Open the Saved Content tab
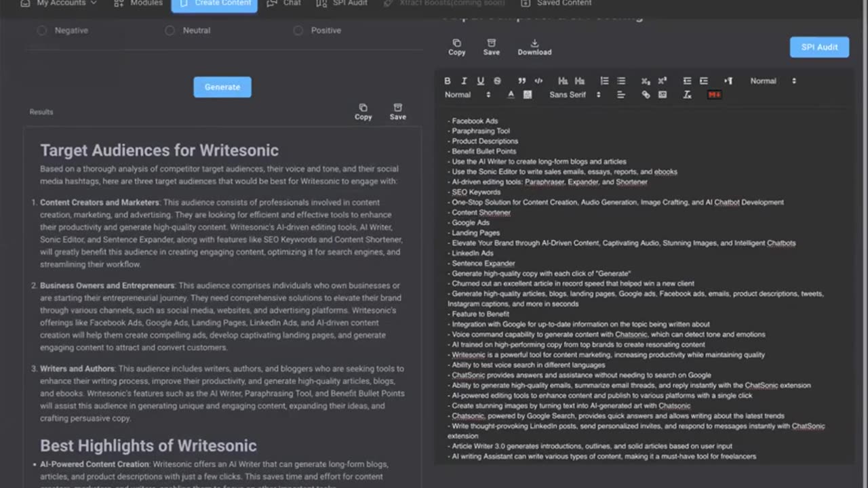The width and height of the screenshot is (868, 488). (556, 3)
